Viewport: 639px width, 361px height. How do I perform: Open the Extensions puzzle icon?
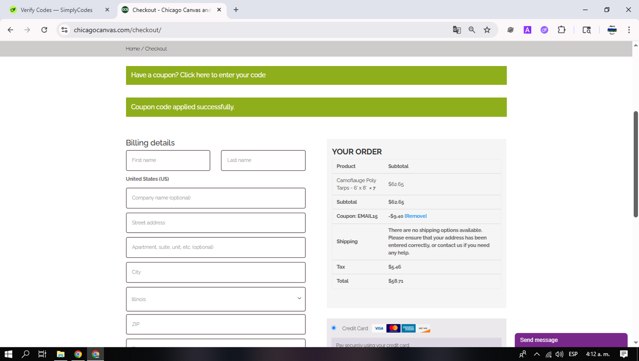[562, 30]
